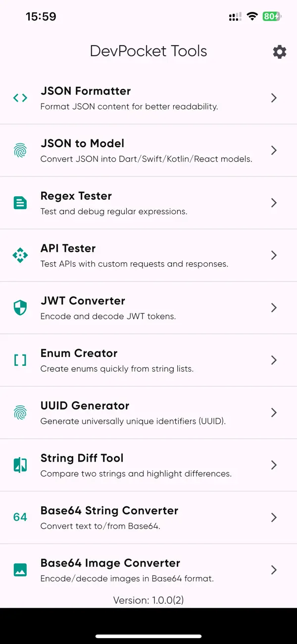The height and width of the screenshot is (644, 297).
Task: Tap the JWT Converter shield icon
Action: (20, 307)
